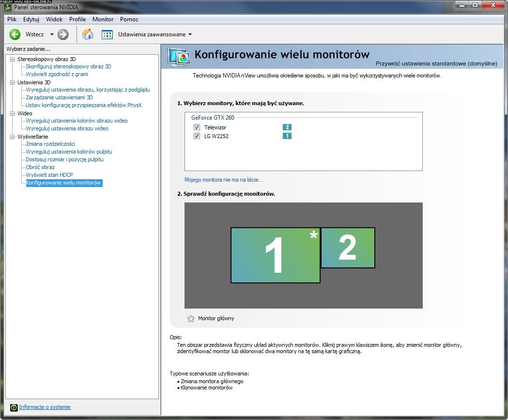Uncheck the LG W2252 checkbox
The height and width of the screenshot is (420, 508).
[197, 136]
